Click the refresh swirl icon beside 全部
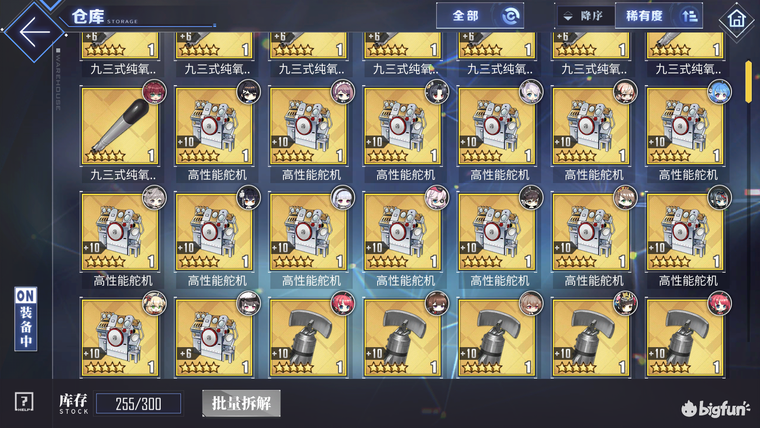 (x=510, y=16)
